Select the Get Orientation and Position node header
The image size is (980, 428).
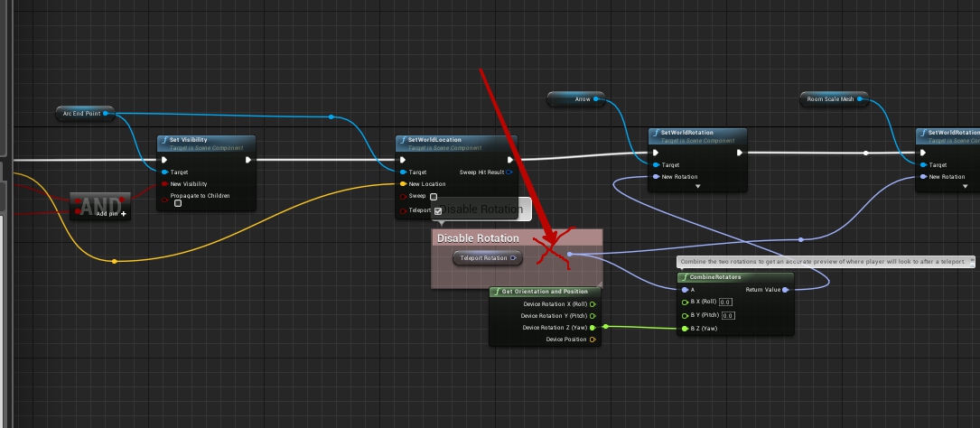pos(544,292)
